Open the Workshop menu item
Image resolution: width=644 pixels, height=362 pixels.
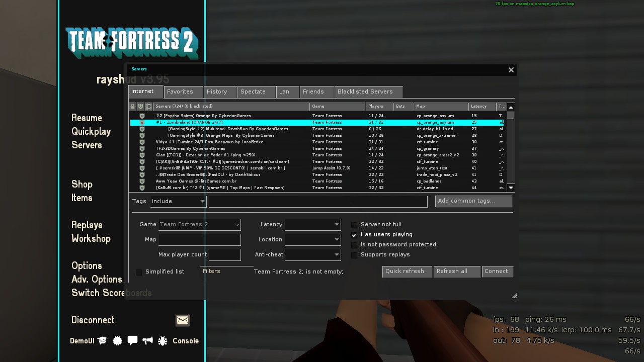coord(91,239)
